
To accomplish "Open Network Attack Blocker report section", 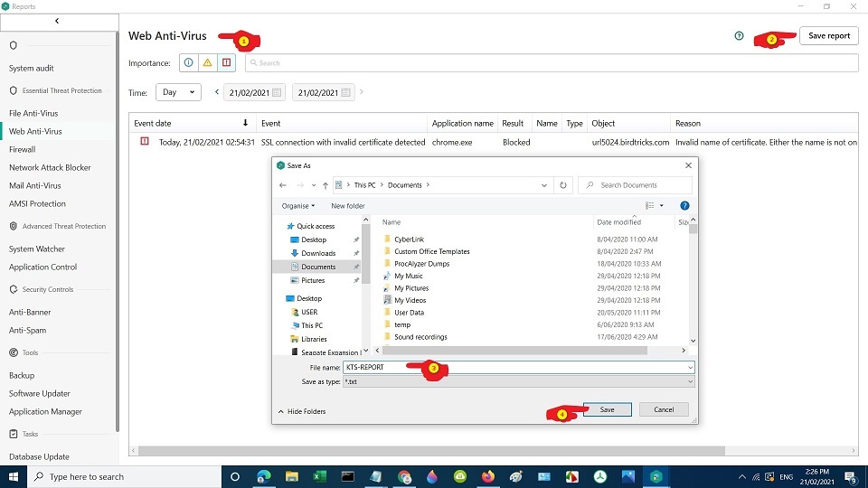I will 50,168.
